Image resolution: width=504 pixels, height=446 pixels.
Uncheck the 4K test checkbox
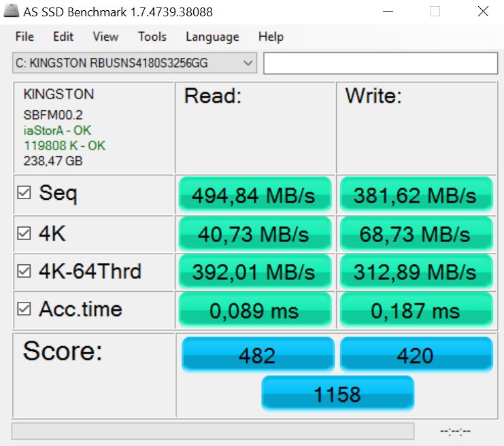click(x=24, y=233)
